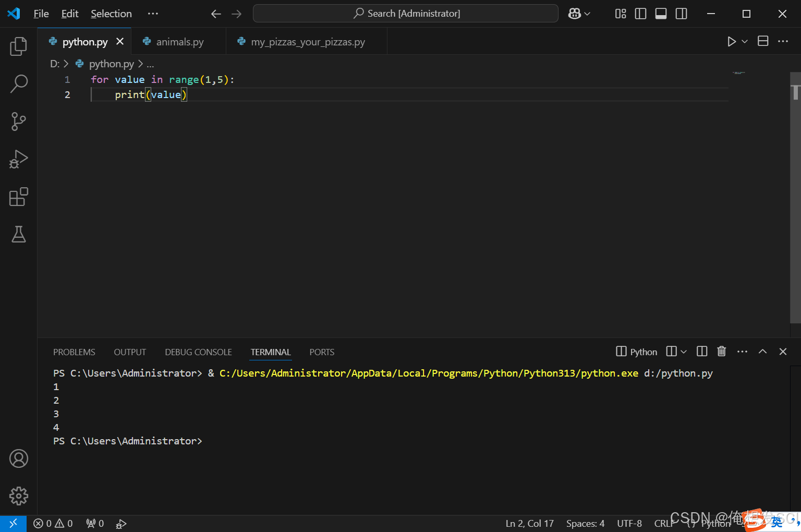The height and width of the screenshot is (532, 801).
Task: Select the TERMINAL panel tab
Action: click(271, 352)
